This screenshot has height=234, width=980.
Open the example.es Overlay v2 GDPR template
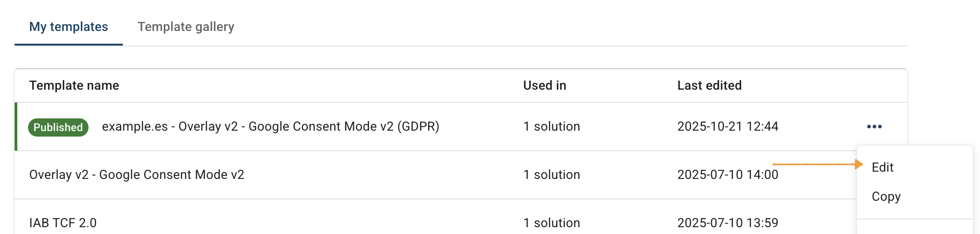[x=270, y=127]
